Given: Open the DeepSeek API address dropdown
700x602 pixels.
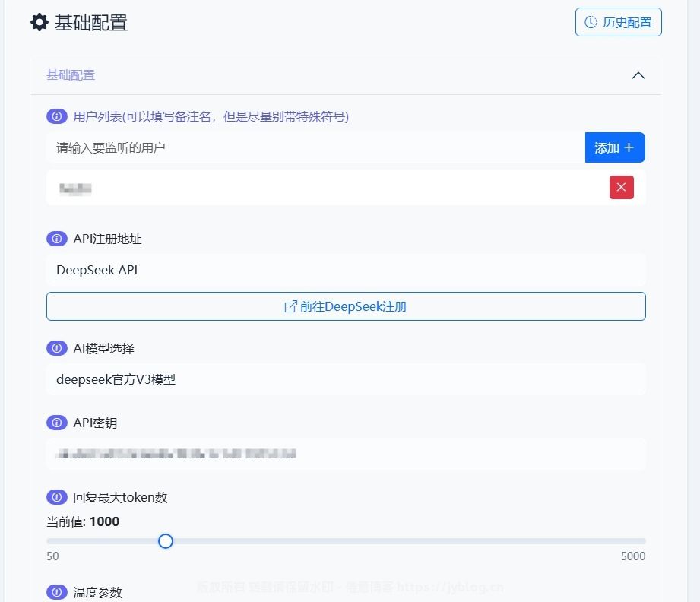Looking at the screenshot, I should (x=346, y=270).
